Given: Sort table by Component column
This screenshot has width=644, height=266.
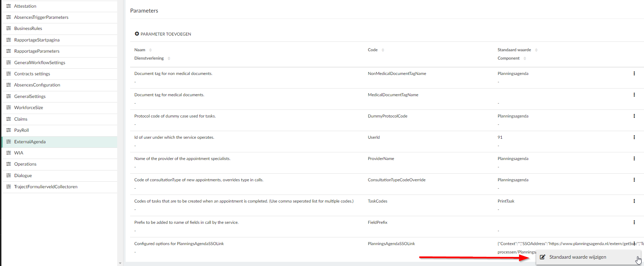Looking at the screenshot, I should tap(525, 59).
